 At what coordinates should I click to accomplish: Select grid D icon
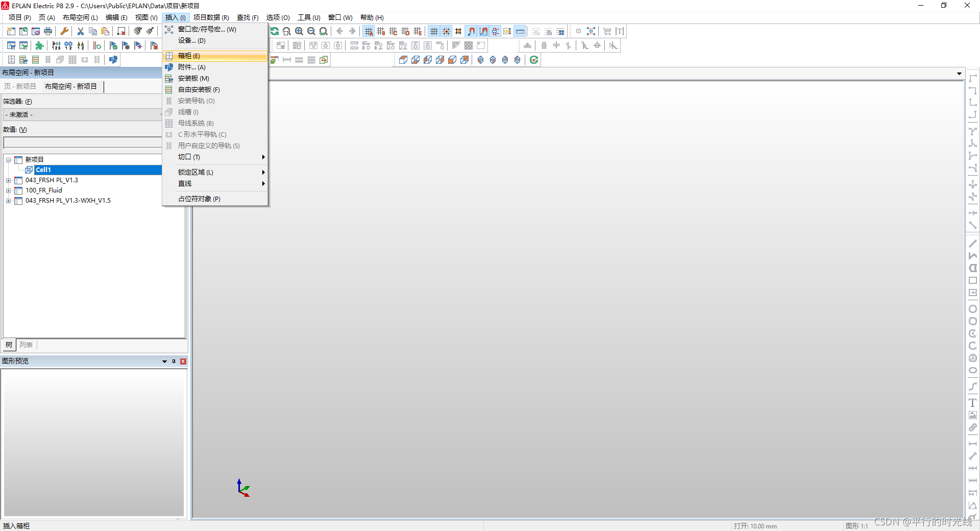[405, 31]
